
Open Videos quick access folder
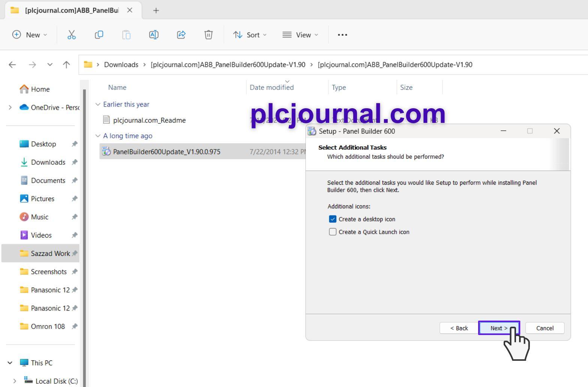pos(41,235)
